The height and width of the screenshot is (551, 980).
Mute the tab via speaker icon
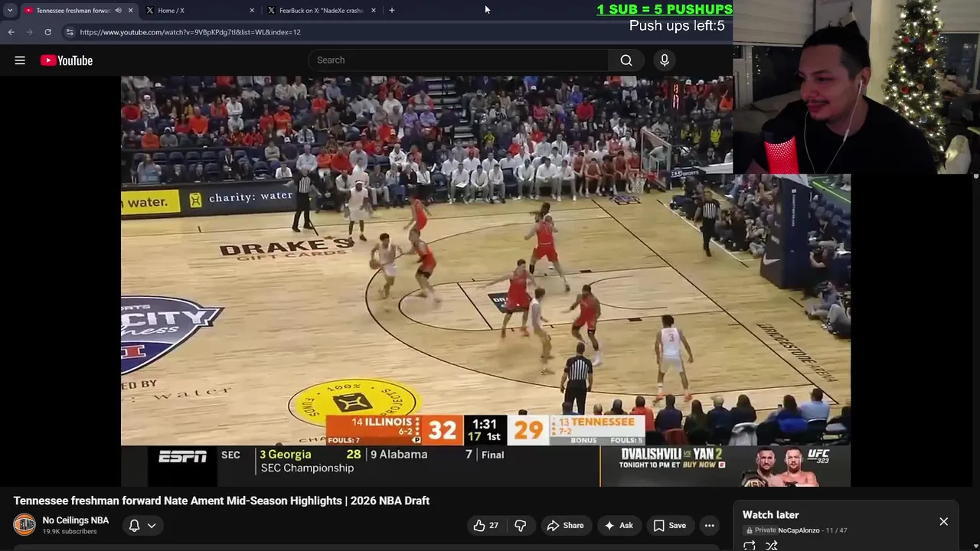coord(118,11)
